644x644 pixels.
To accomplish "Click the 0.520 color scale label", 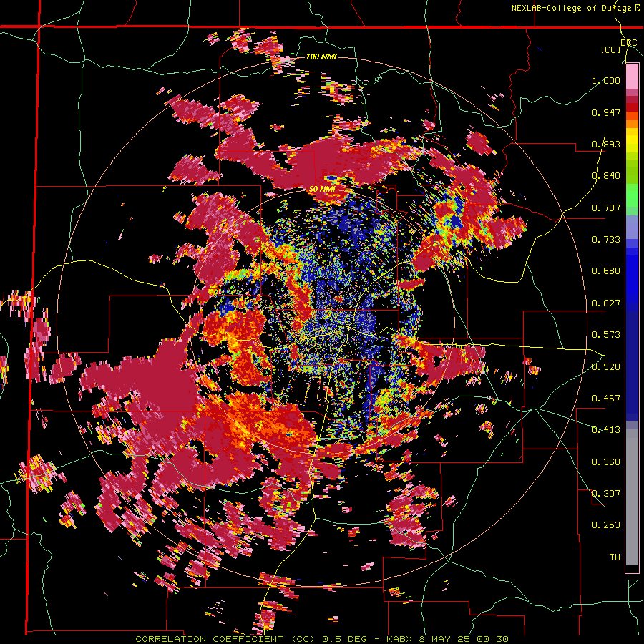I will click(606, 366).
